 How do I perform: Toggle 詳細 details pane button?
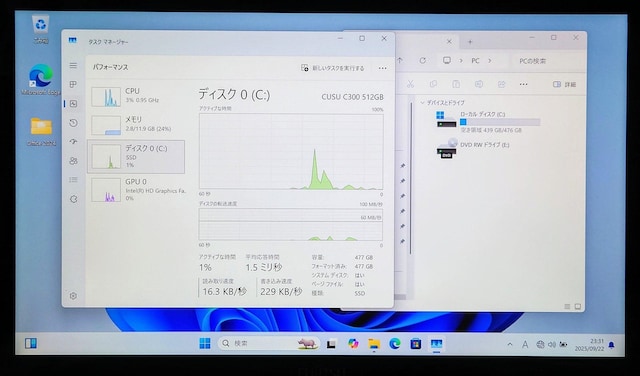click(564, 84)
